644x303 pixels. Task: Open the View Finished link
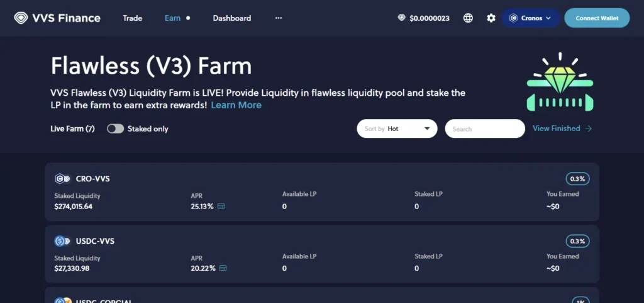tap(562, 129)
